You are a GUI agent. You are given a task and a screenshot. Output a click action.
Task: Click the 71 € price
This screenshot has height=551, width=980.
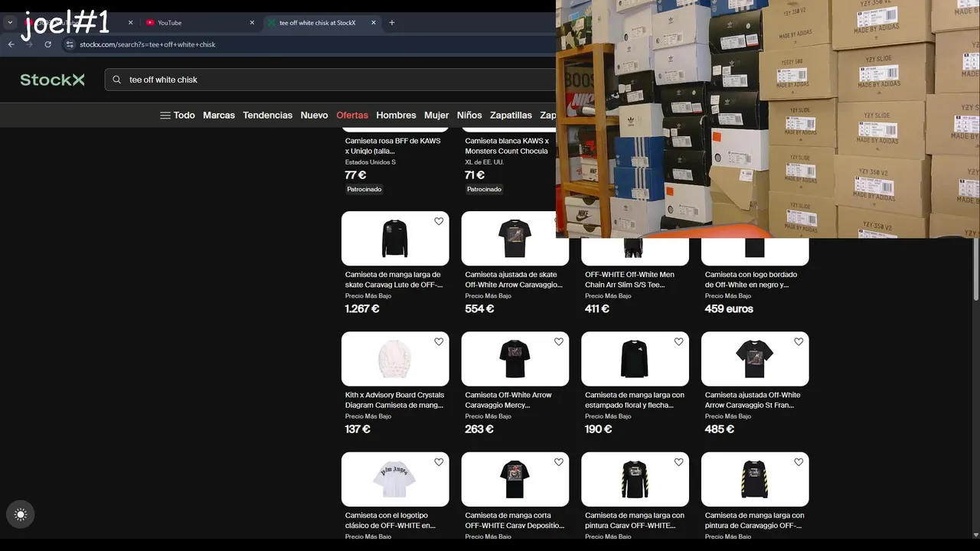point(475,175)
